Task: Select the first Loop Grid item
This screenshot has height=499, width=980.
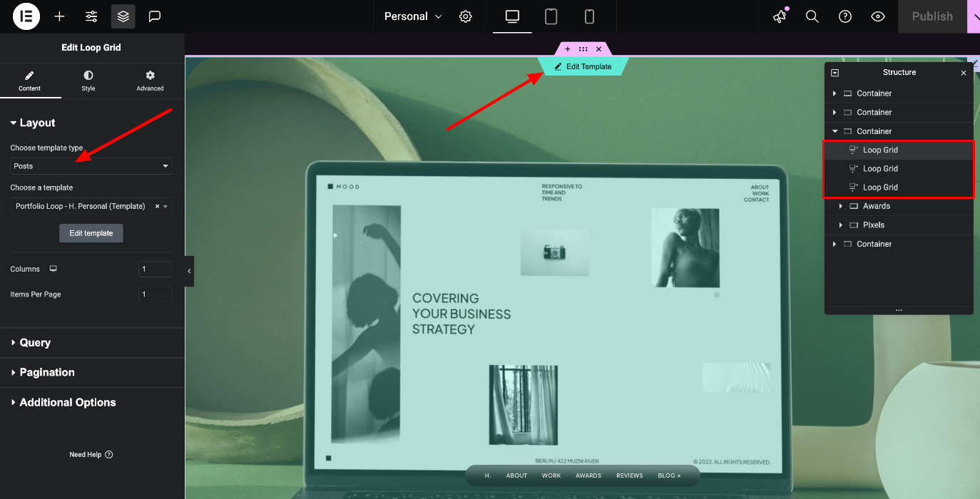Action: [899, 150]
